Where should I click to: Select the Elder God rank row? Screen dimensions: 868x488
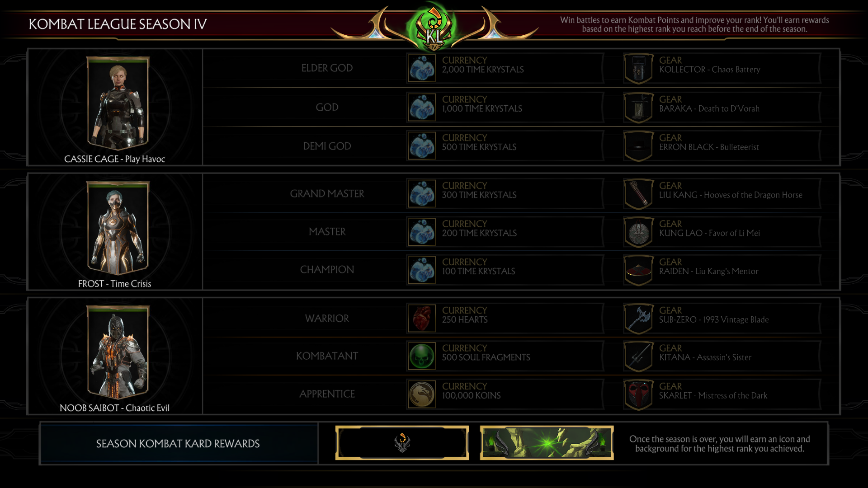pos(521,68)
